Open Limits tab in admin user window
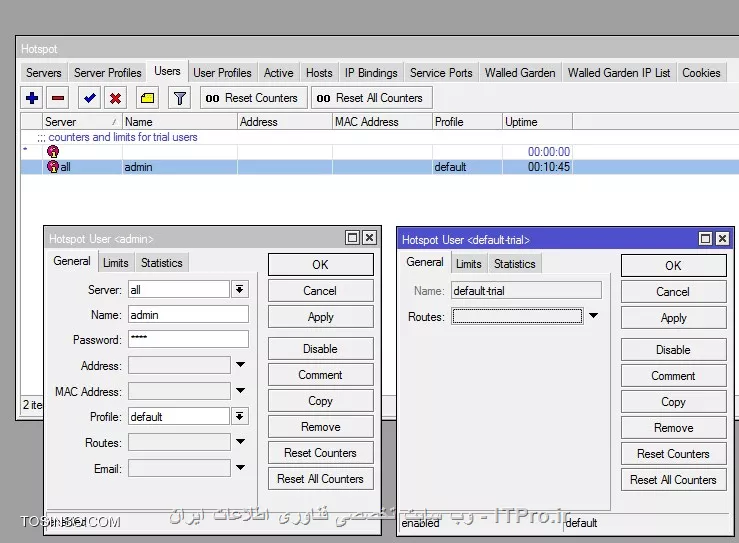 click(115, 263)
